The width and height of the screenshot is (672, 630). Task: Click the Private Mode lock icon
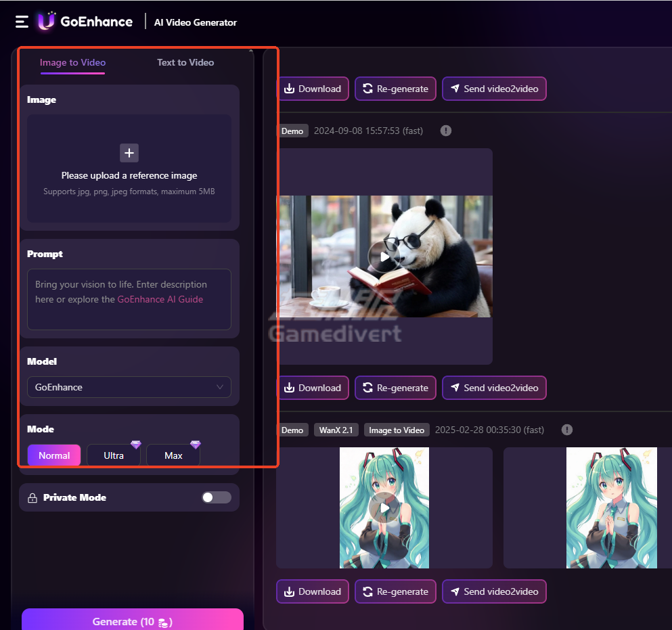tap(32, 497)
